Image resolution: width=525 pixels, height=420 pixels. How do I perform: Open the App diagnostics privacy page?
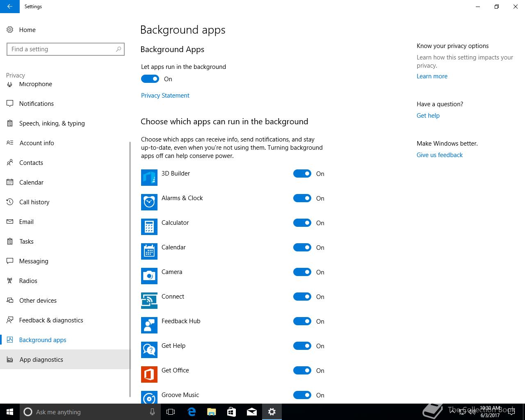click(41, 360)
